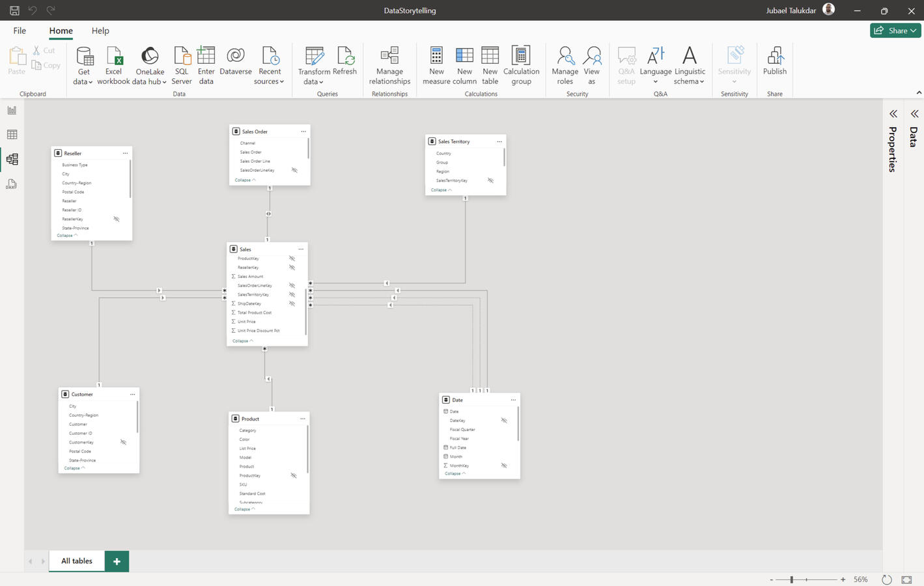Connect to Dataverse
This screenshot has height=586, width=924.
pos(236,61)
